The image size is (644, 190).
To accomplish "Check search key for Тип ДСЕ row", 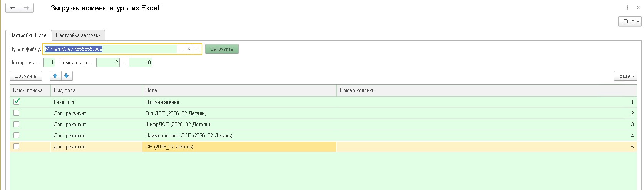I will coord(16,113).
